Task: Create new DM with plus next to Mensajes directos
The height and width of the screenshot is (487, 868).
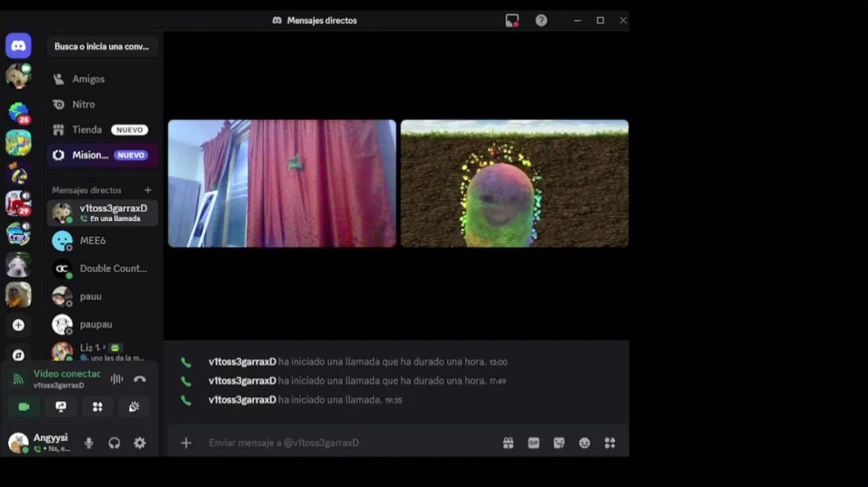Action: pyautogui.click(x=148, y=190)
